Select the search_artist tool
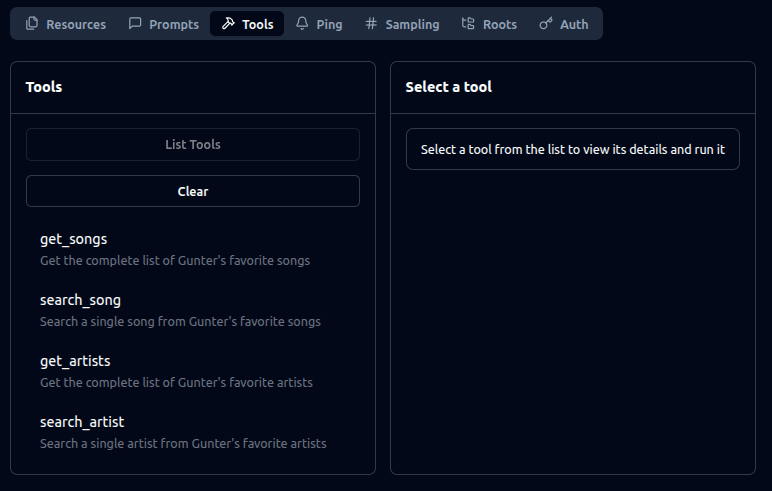 pyautogui.click(x=82, y=422)
